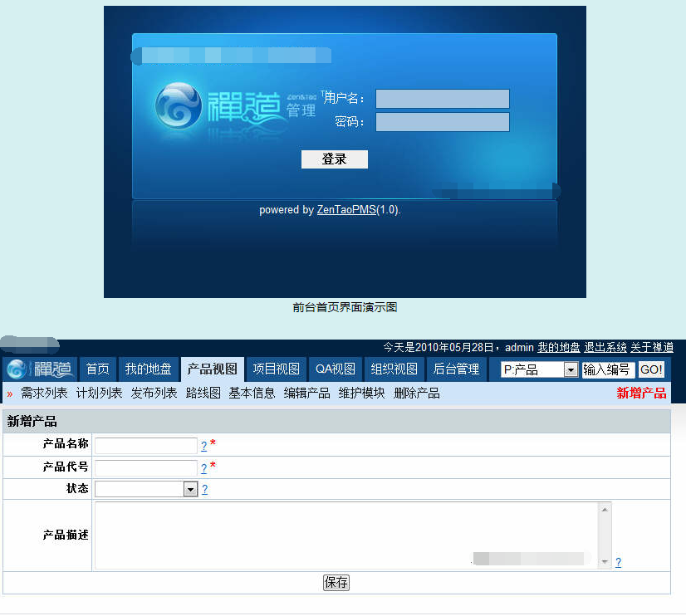Click the 密码 password field
This screenshot has height=616, width=686.
443,122
